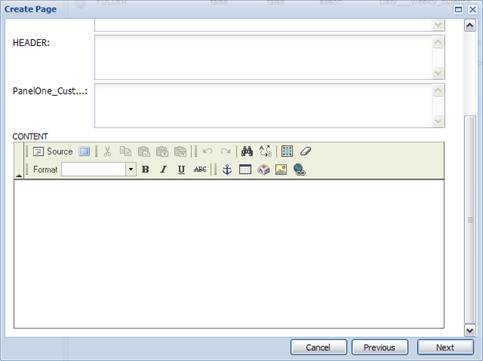The height and width of the screenshot is (361, 483).
Task: Toggle italic formatting
Action: [163, 169]
